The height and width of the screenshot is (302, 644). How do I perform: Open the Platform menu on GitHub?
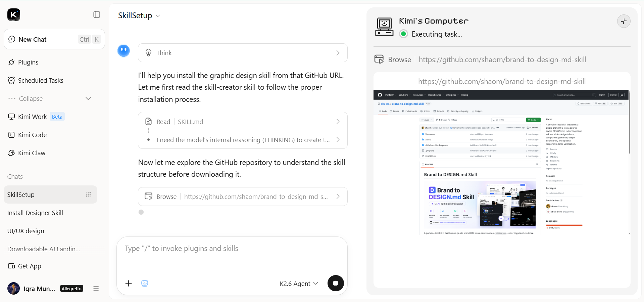(x=391, y=95)
